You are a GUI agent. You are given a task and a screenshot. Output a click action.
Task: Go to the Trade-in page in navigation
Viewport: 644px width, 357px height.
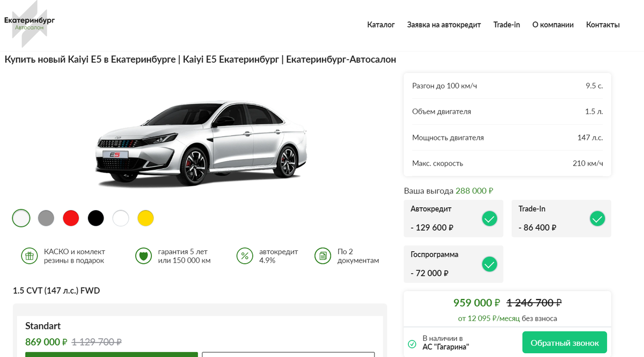[x=507, y=25]
